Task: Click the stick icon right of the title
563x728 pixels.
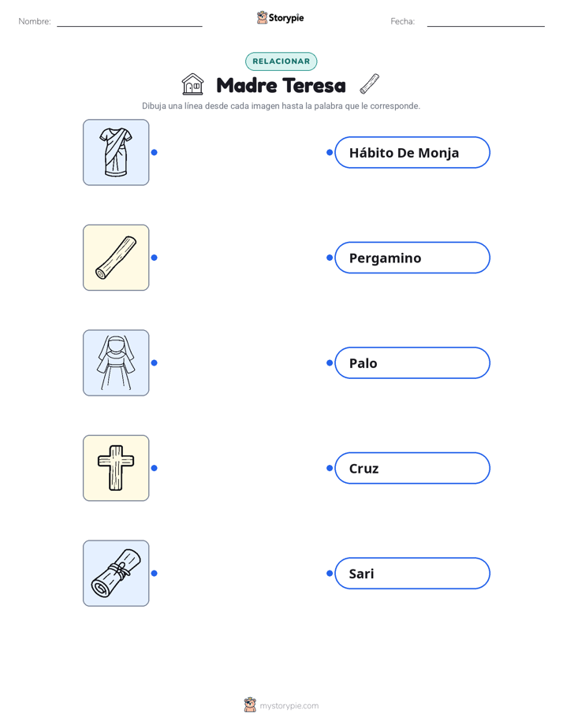Action: click(369, 84)
